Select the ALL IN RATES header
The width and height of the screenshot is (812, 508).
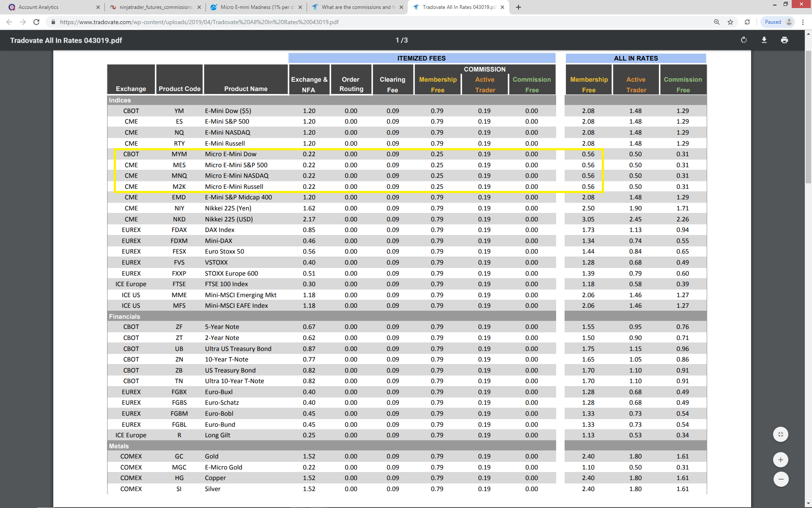click(636, 58)
